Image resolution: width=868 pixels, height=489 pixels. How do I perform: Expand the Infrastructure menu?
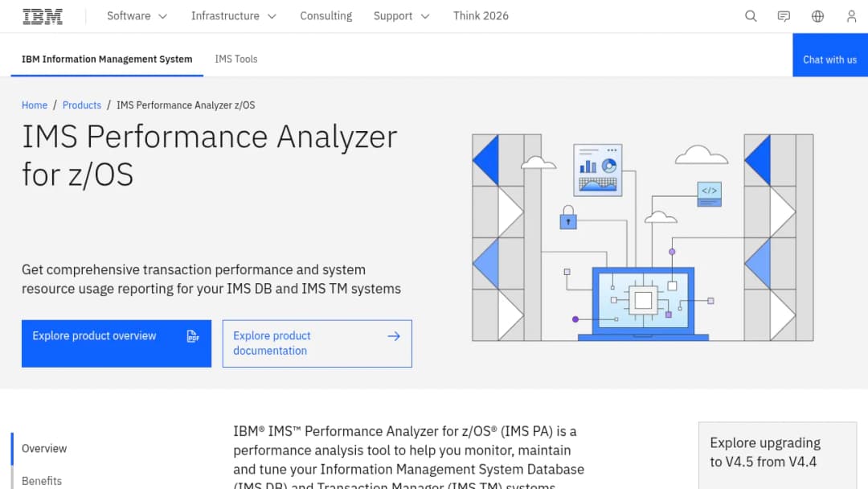(234, 16)
